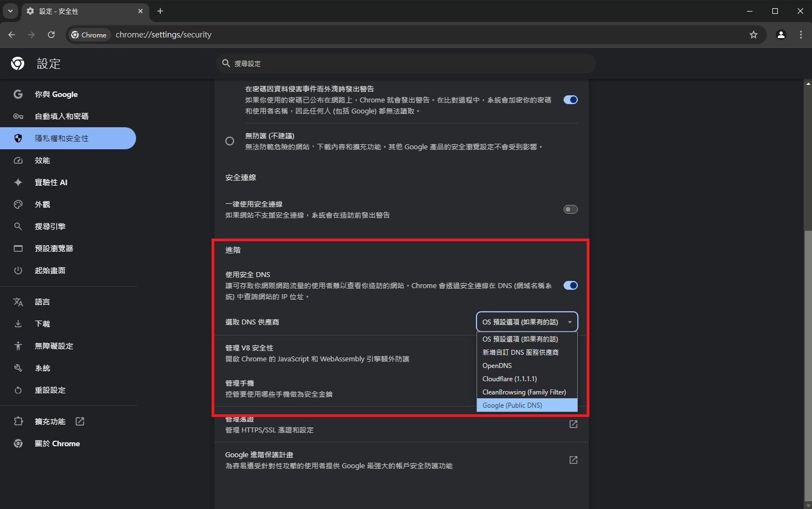Image resolution: width=812 pixels, height=509 pixels.
Task: Open the profile avatar menu
Action: (x=781, y=35)
